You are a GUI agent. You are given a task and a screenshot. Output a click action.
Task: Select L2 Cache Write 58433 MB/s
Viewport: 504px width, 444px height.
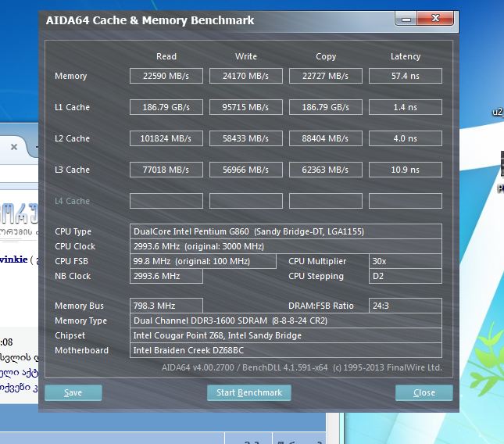[246, 138]
